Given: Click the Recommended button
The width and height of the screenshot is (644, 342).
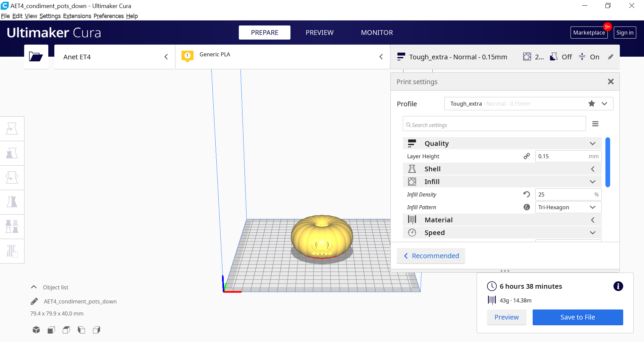Looking at the screenshot, I should click(x=431, y=256).
